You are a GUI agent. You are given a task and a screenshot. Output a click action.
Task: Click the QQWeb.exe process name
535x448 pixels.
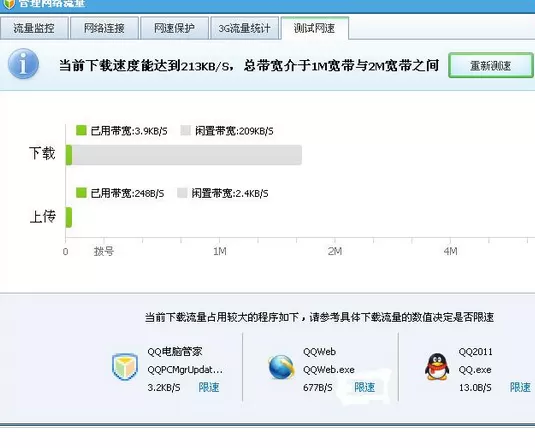coord(329,370)
